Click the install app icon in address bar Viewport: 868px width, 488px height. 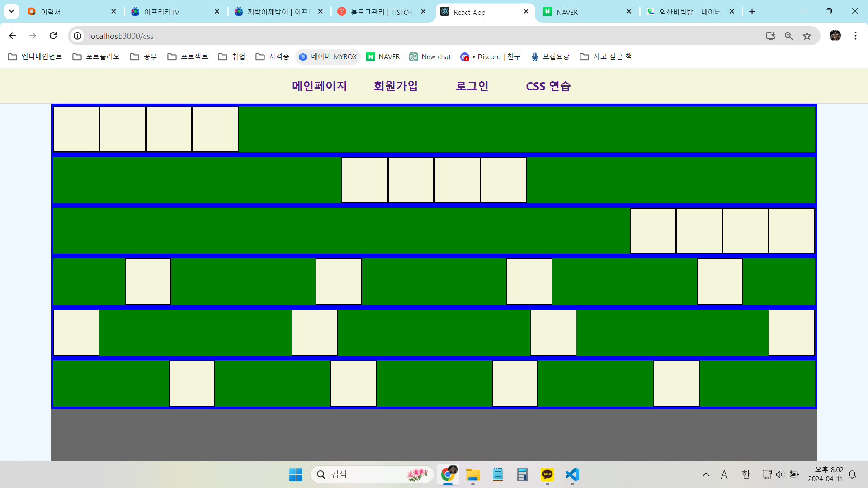coord(770,36)
